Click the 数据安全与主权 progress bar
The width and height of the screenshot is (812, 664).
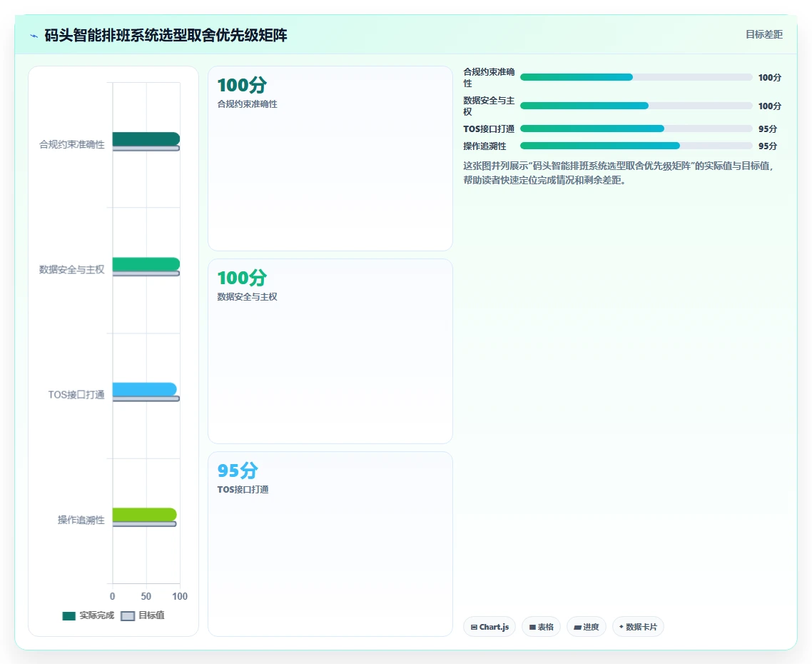636,106
